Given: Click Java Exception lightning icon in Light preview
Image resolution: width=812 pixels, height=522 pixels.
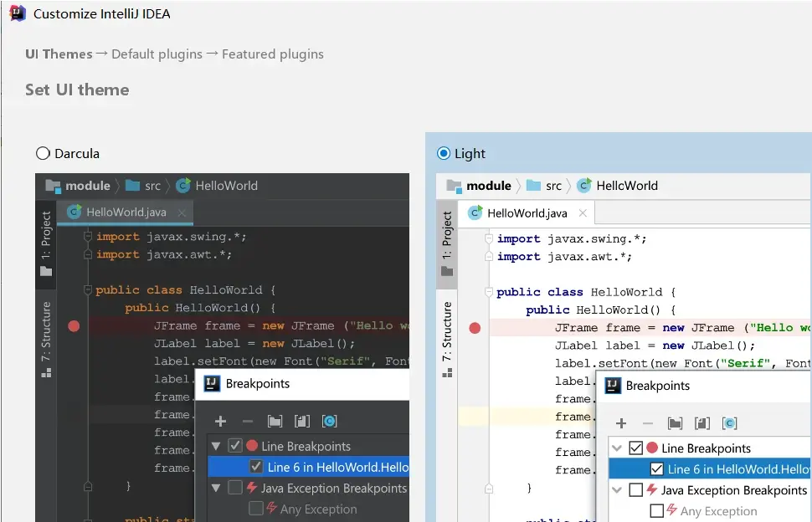Looking at the screenshot, I should (x=652, y=489).
